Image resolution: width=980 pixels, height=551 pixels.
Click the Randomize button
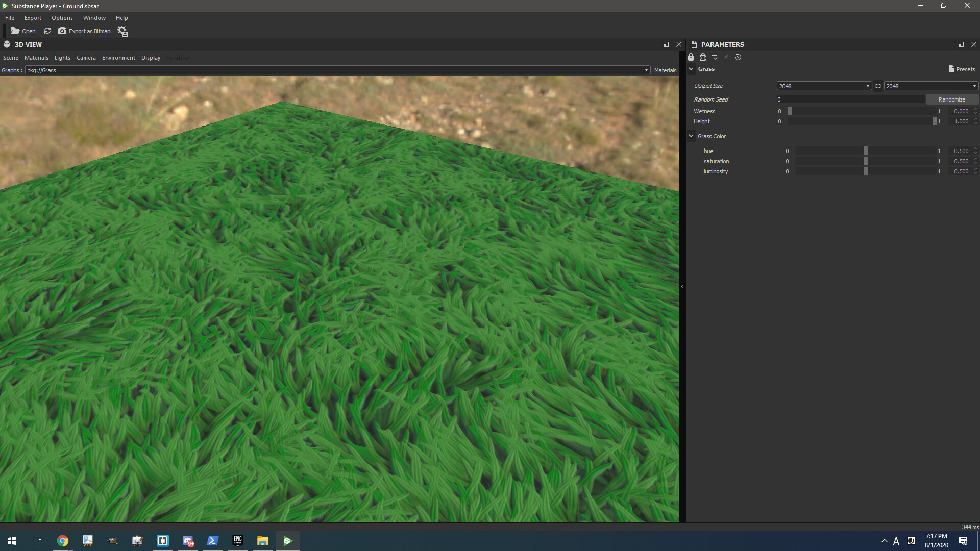click(951, 99)
